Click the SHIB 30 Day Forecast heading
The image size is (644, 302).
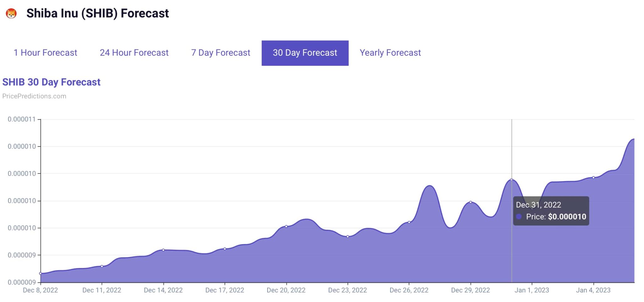point(51,82)
